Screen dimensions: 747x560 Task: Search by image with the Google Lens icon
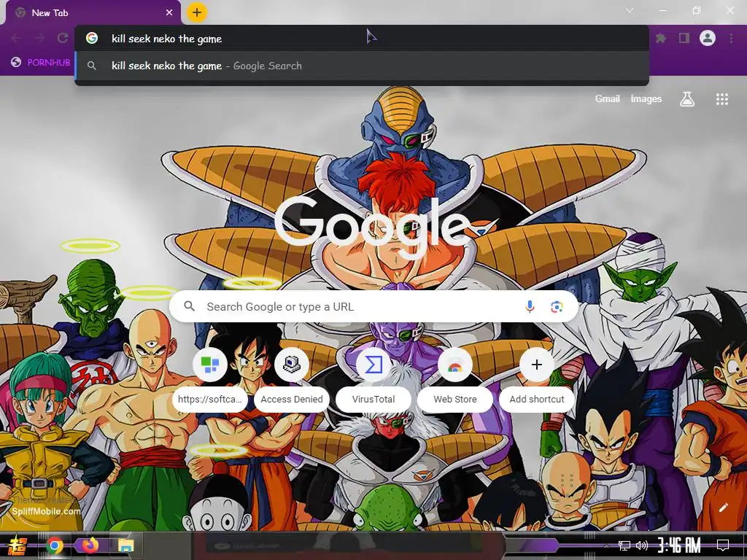tap(557, 307)
